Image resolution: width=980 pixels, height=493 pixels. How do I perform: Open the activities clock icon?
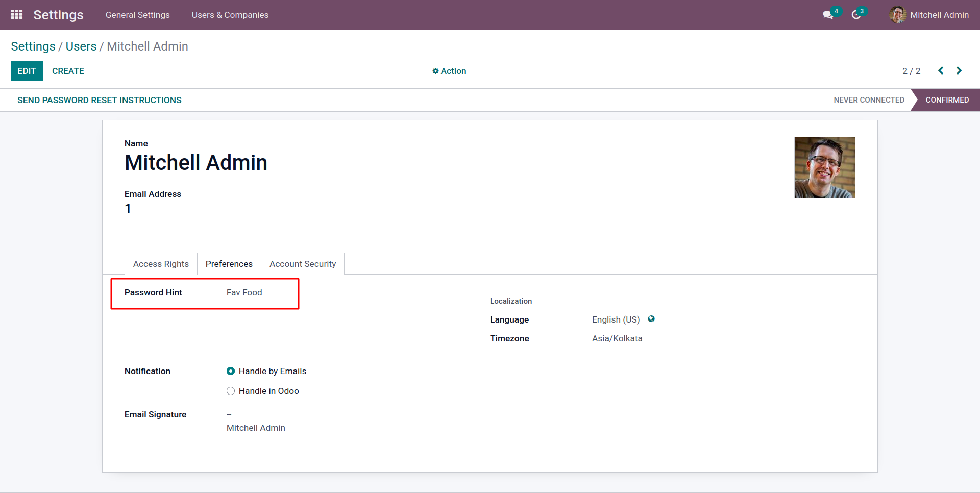[x=856, y=15]
